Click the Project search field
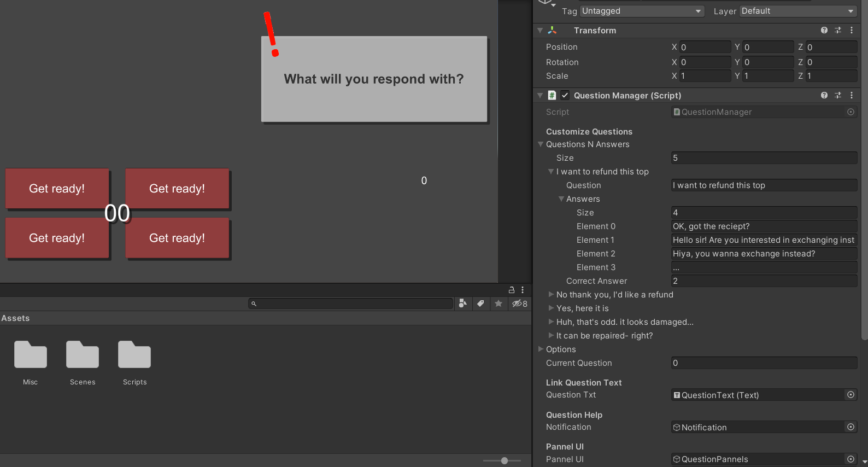This screenshot has height=467, width=868. coord(351,303)
